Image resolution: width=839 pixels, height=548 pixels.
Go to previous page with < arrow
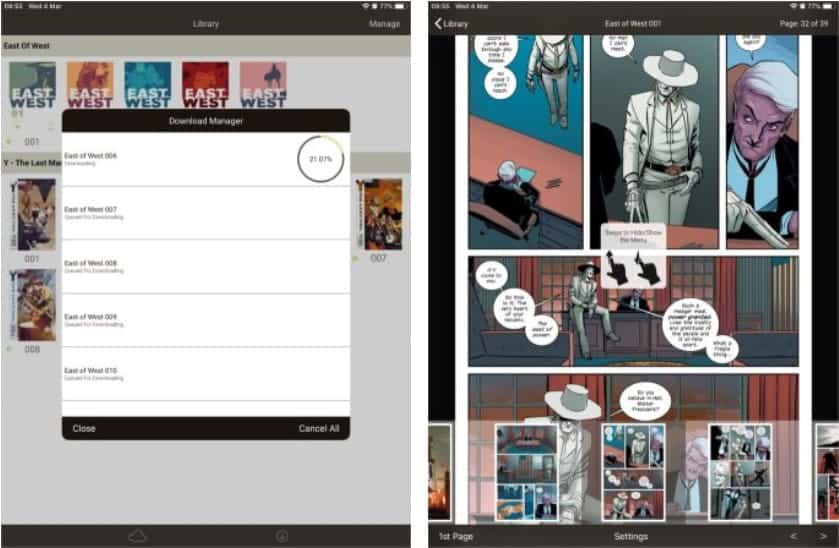[x=794, y=537]
